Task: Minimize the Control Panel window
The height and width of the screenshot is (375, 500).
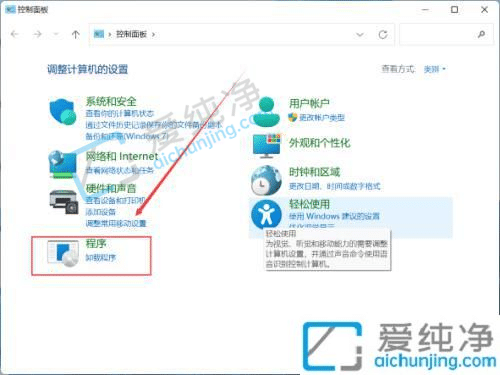Action: click(425, 10)
